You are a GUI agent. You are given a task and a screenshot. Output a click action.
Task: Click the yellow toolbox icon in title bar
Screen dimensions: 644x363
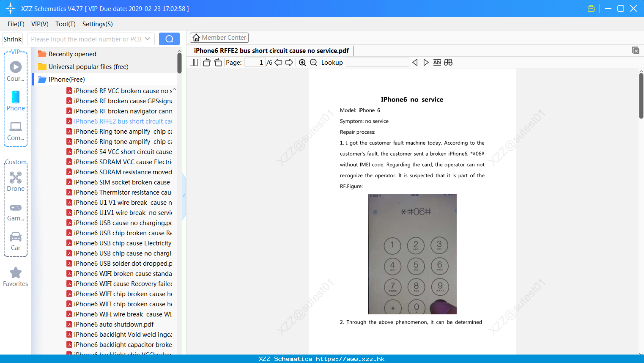tap(591, 8)
